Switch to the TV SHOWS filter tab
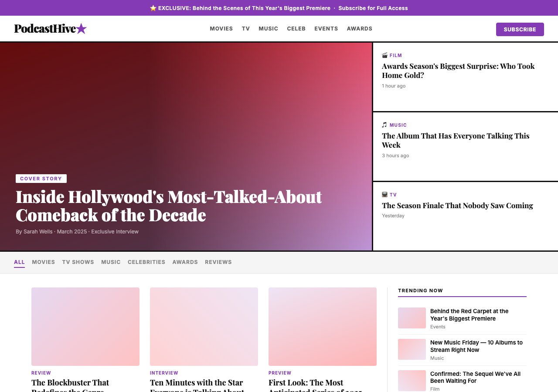The height and width of the screenshot is (392, 558). pyautogui.click(x=78, y=262)
